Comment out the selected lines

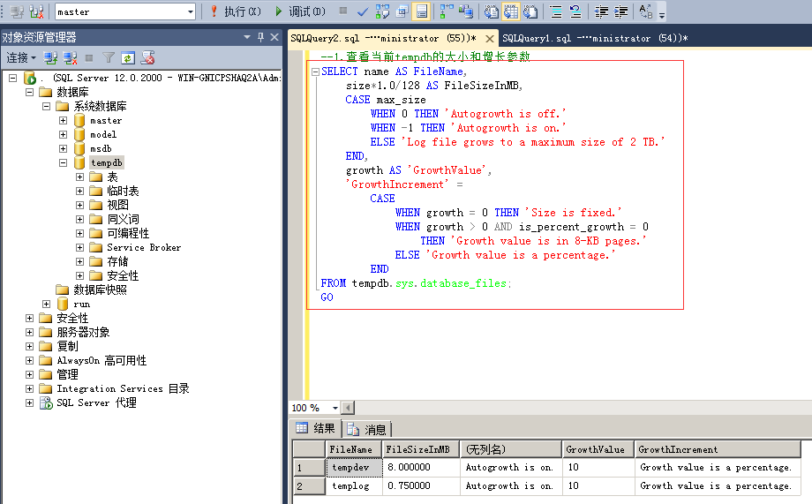[x=556, y=11]
